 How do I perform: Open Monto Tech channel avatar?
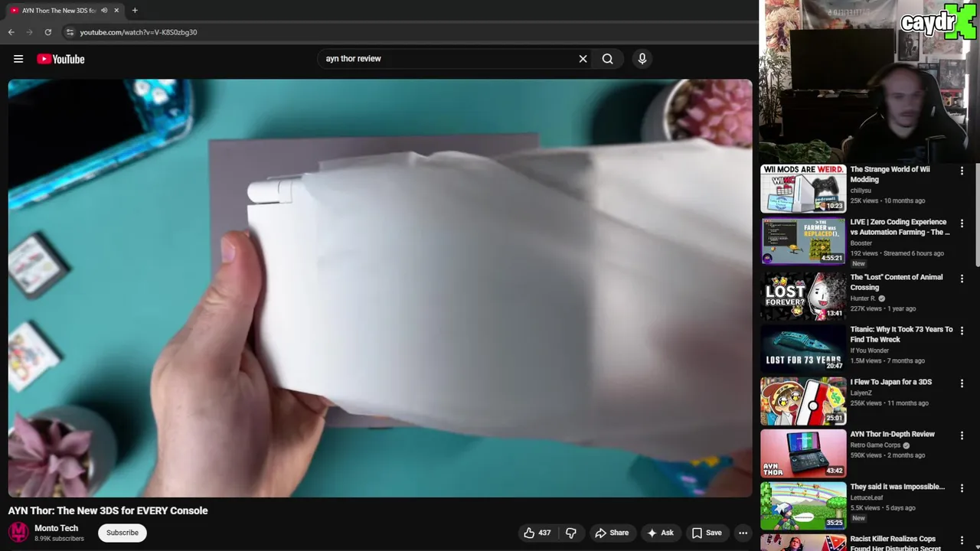[x=18, y=533]
